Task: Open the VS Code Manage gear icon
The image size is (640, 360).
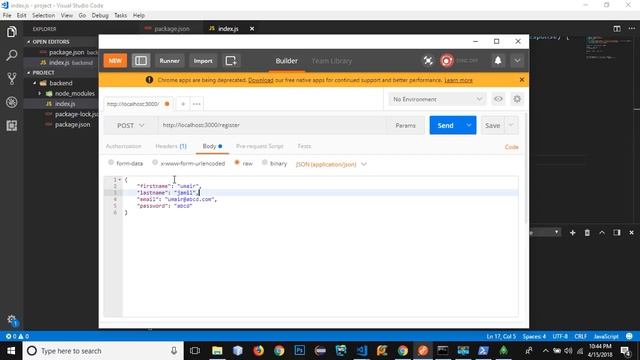Action: point(11,320)
